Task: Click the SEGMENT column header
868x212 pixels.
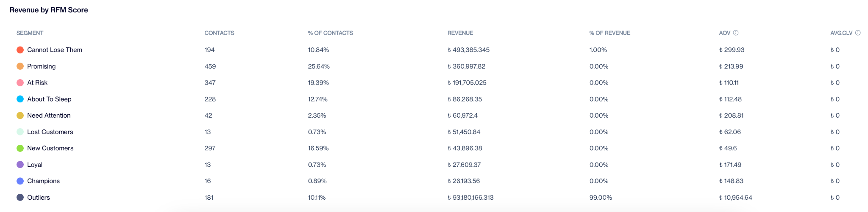Action: [x=30, y=33]
